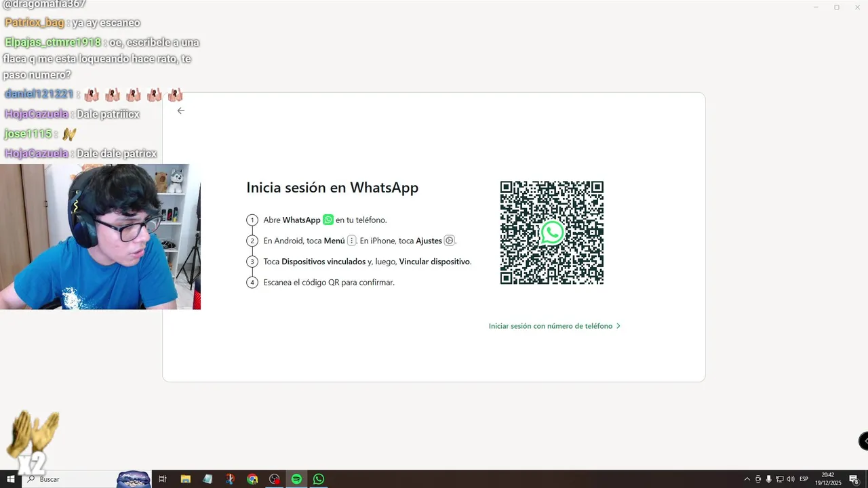Viewport: 868px width, 488px height.
Task: Click "Iniciar sesión con número de teléfono" link
Action: [551, 326]
